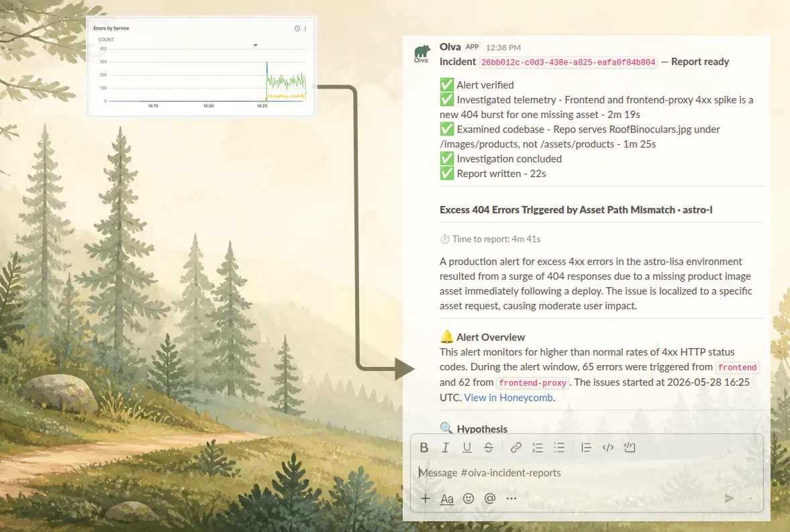Mention someone with the @ icon
The height and width of the screenshot is (532, 790).
coord(490,498)
